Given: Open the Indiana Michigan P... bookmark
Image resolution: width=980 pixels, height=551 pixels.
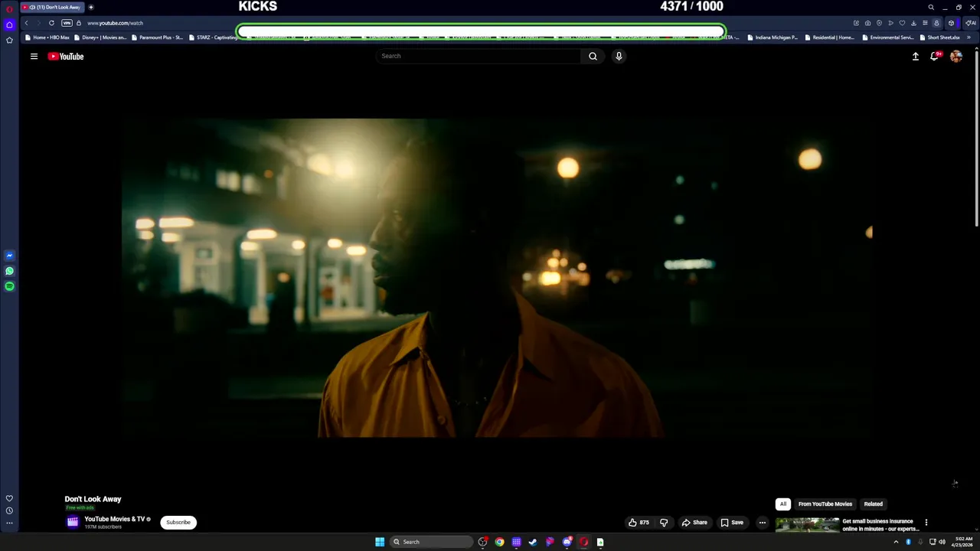Looking at the screenshot, I should click(x=773, y=37).
